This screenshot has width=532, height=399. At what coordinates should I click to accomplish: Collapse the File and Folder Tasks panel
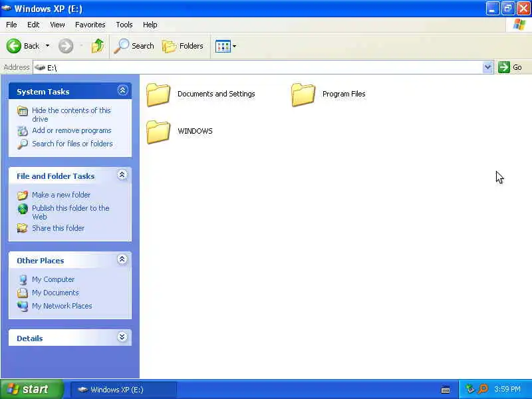122,175
